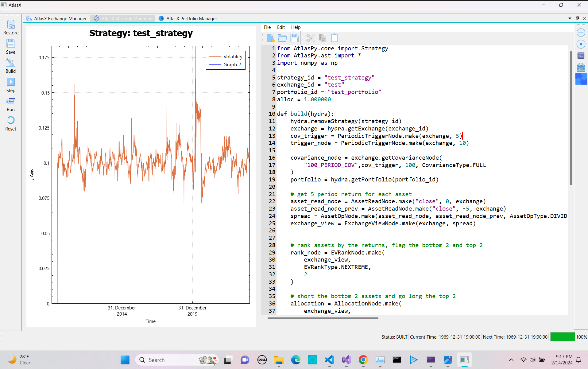Click the code editor vertical scrollbar
Image resolution: width=588 pixels, height=369 pixels.
pyautogui.click(x=571, y=118)
